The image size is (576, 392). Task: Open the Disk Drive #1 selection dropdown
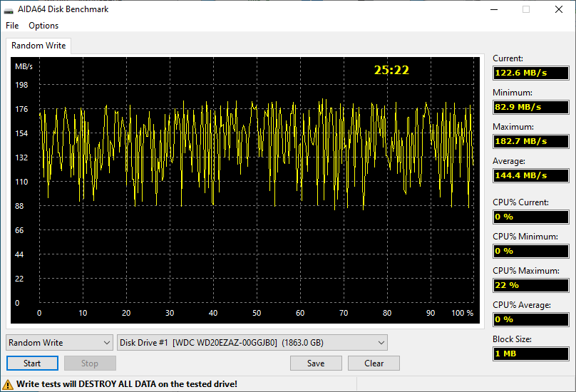coord(252,342)
